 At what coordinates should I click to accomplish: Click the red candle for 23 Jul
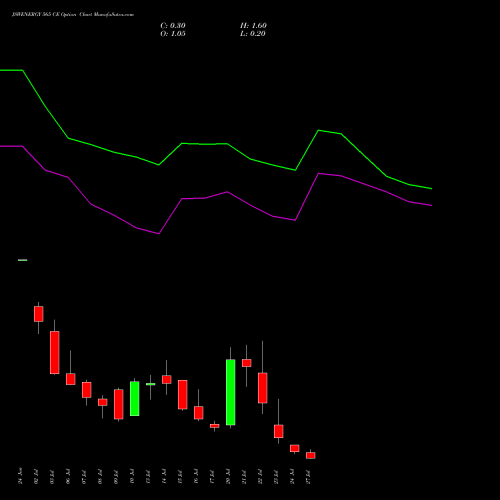(x=278, y=431)
